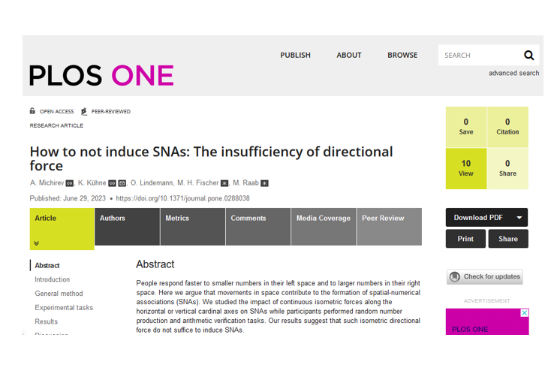Viewport: 554px width, 392px height.
Task: Click the open access lock icon
Action: [x=33, y=111]
